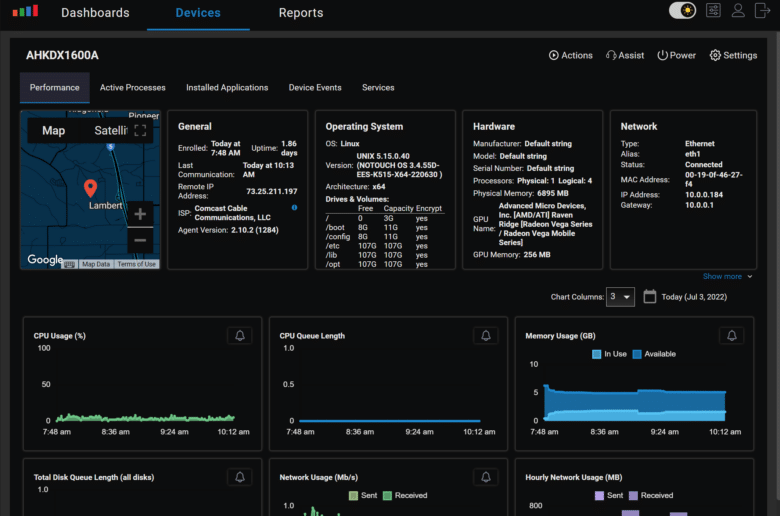The image size is (780, 516).
Task: Select the Performance tab
Action: 55,88
